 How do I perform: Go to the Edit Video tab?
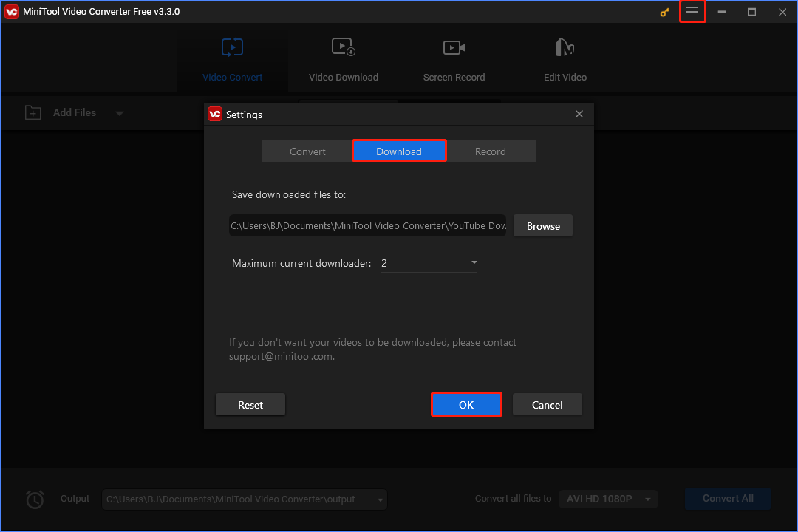[x=565, y=60]
